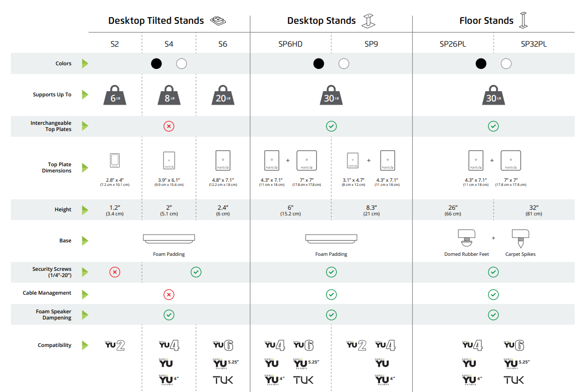
Task: Select the SP6HD column header
Action: (290, 44)
